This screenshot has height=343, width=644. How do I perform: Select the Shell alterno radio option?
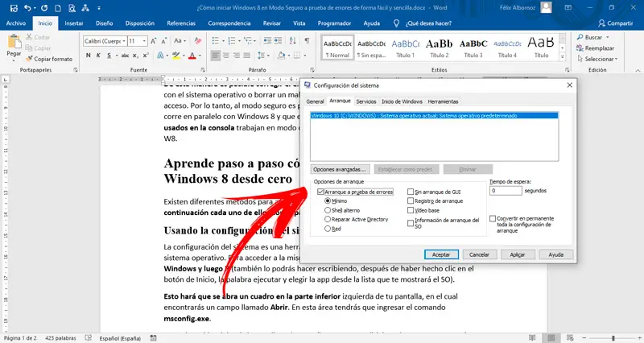pos(328,210)
